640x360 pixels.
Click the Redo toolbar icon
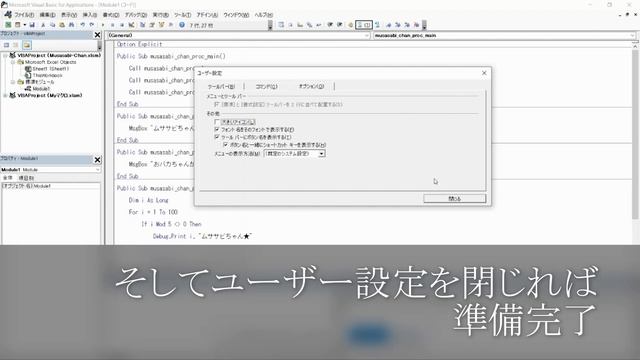[x=92, y=25]
